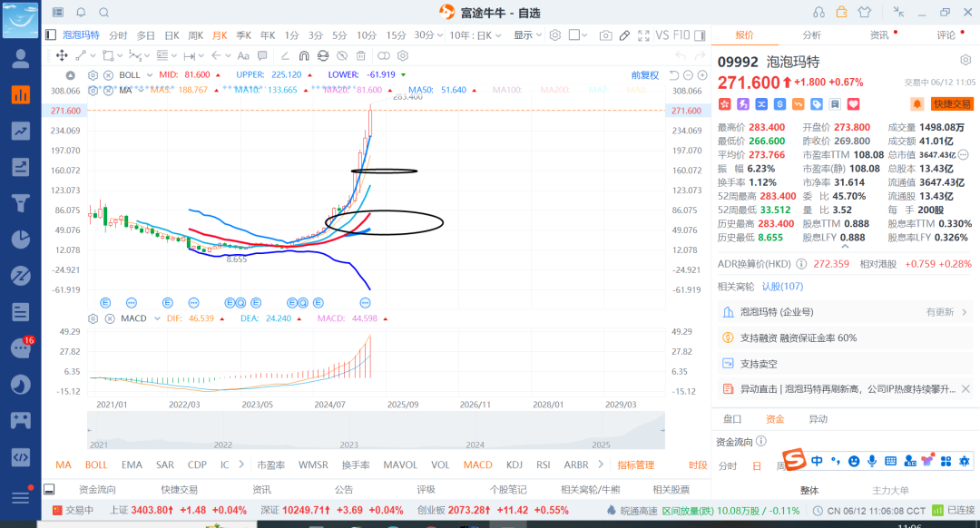Select the text annotation Aa tool

[243, 55]
